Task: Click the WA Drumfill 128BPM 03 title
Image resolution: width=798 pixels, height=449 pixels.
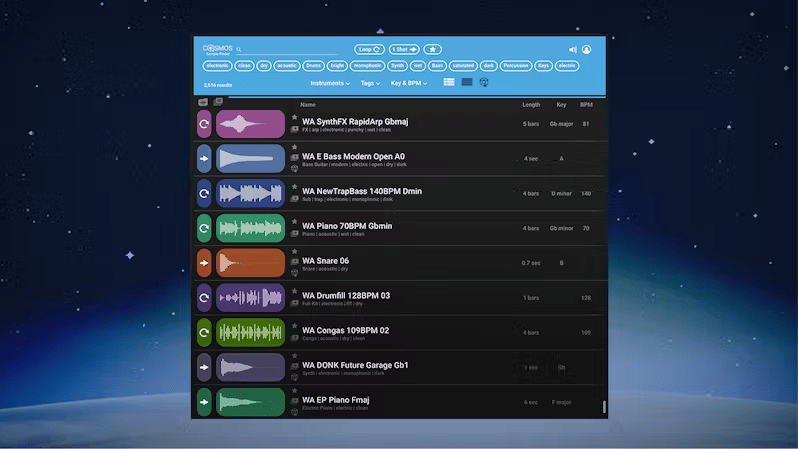Action: (x=346, y=296)
